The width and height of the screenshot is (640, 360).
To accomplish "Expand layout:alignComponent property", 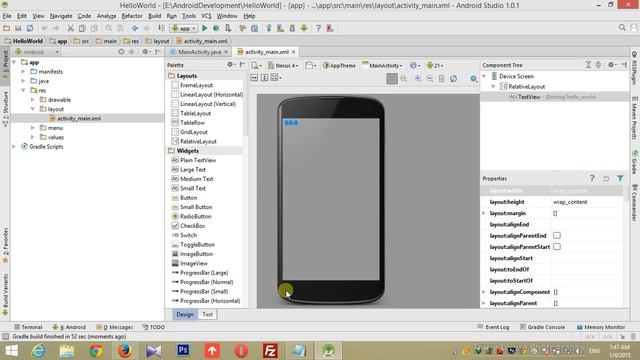I will pyautogui.click(x=484, y=292).
